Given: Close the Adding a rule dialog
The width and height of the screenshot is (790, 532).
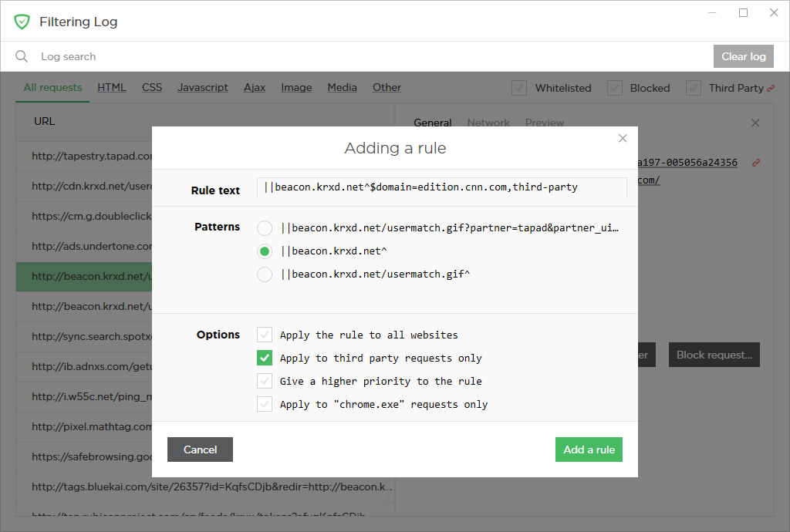Looking at the screenshot, I should (x=623, y=139).
